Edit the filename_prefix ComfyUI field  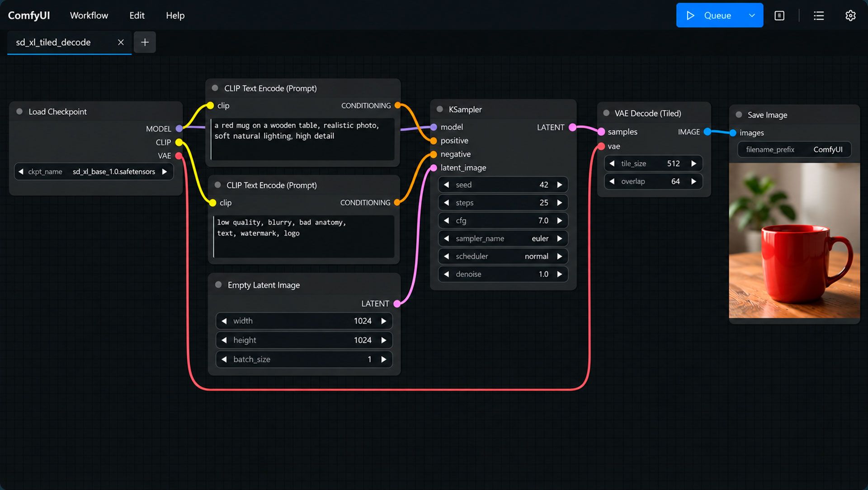click(794, 149)
